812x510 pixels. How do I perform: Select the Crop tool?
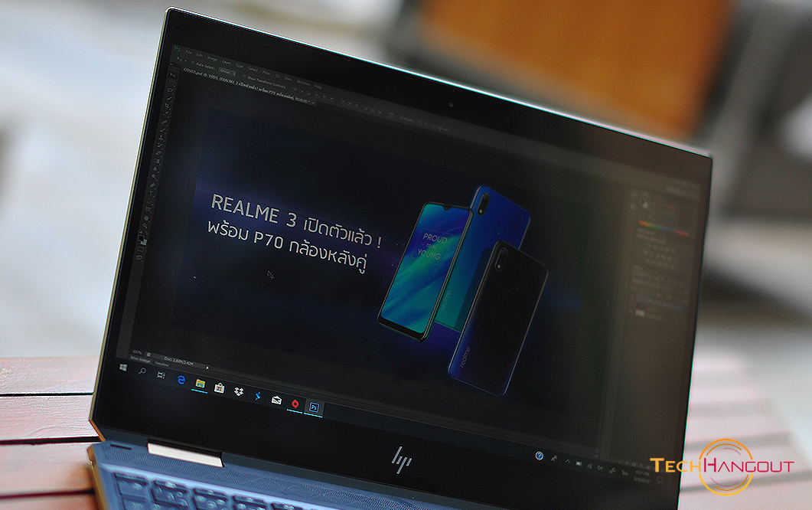(166, 106)
